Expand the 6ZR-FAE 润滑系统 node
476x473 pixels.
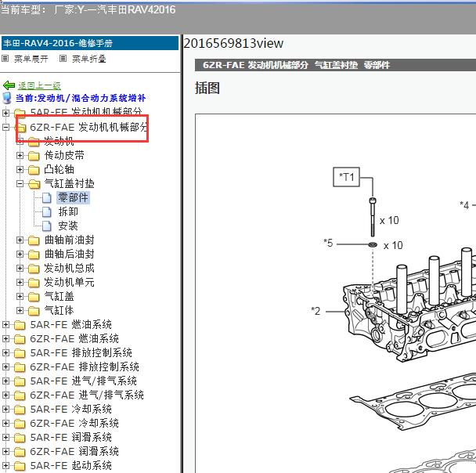click(5, 451)
